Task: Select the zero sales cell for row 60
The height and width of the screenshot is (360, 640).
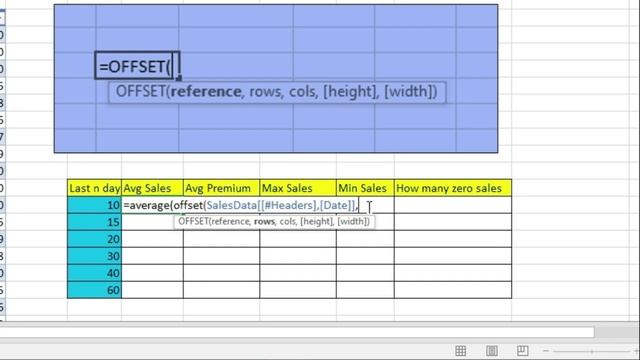Action: (453, 290)
